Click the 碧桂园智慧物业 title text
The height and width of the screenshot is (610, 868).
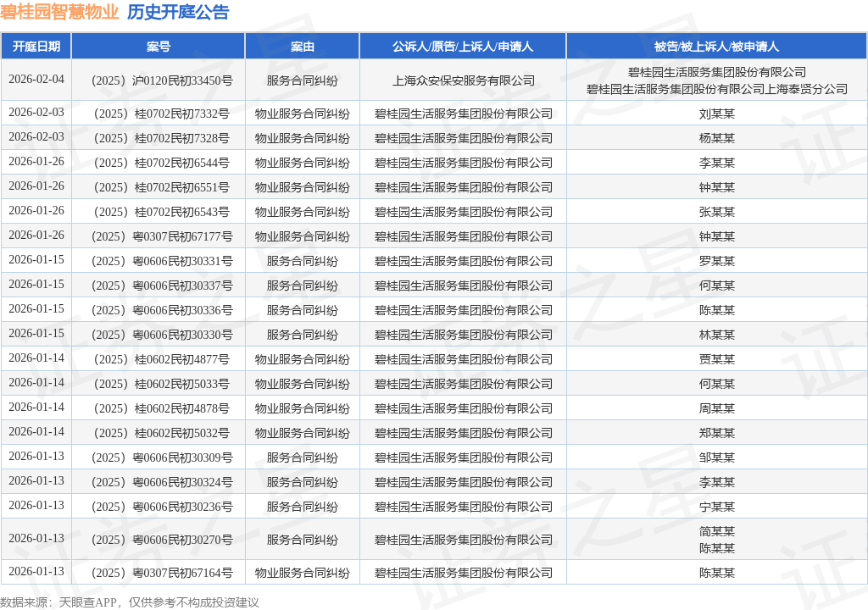tap(59, 12)
